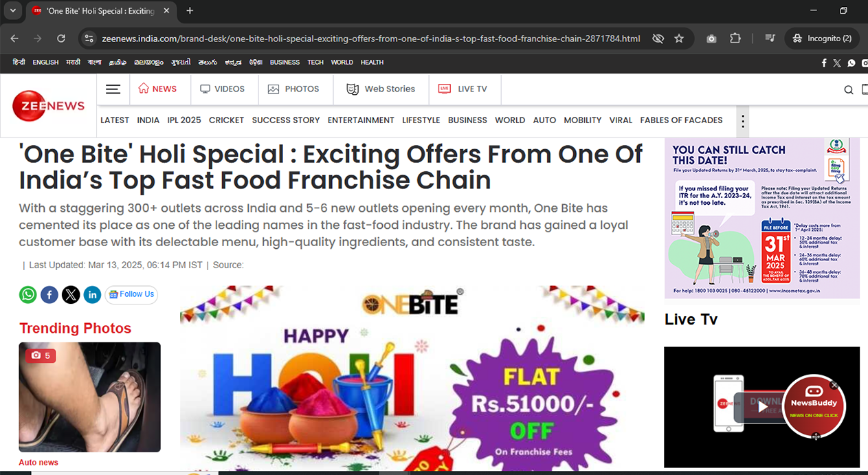Viewport: 868px width, 475px height.
Task: Click the Google News Follow Us button
Action: click(x=131, y=295)
